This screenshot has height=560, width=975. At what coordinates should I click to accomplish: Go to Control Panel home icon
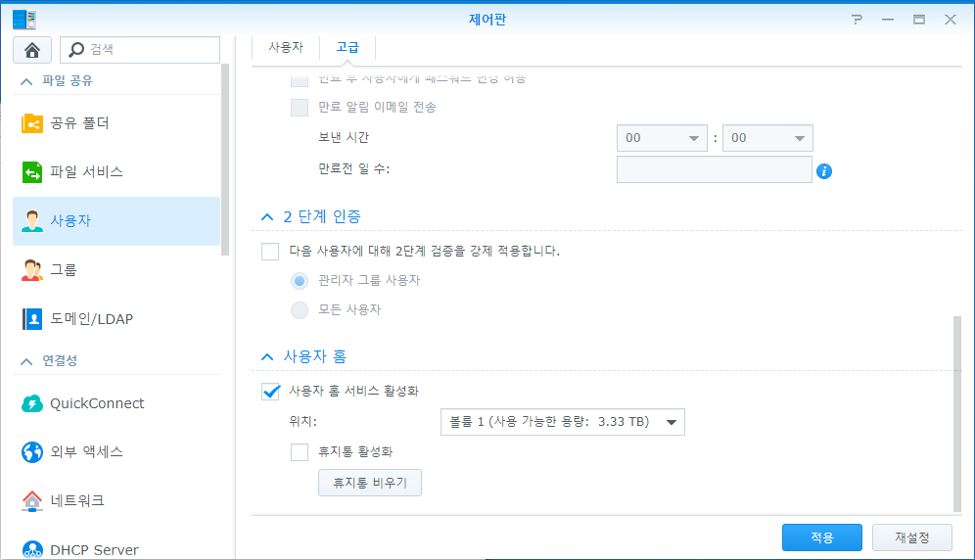point(32,50)
